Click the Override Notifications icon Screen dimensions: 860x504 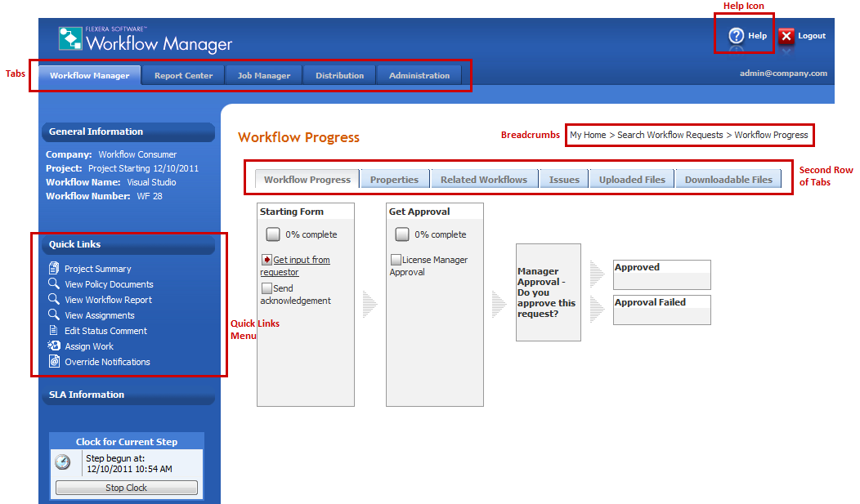click(x=54, y=360)
